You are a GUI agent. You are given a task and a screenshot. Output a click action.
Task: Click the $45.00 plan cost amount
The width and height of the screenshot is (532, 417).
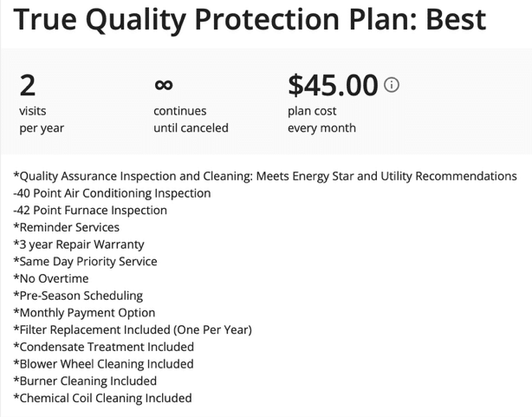click(x=333, y=85)
